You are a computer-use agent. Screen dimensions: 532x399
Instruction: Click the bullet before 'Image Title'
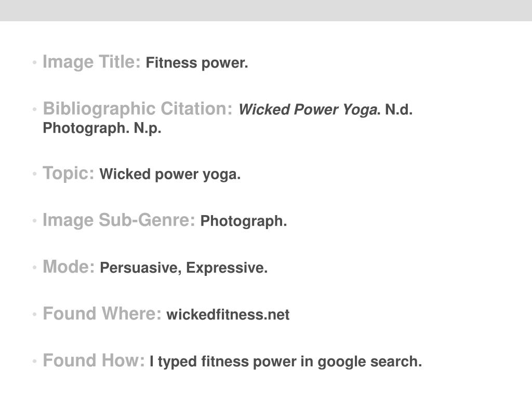[x=34, y=62]
